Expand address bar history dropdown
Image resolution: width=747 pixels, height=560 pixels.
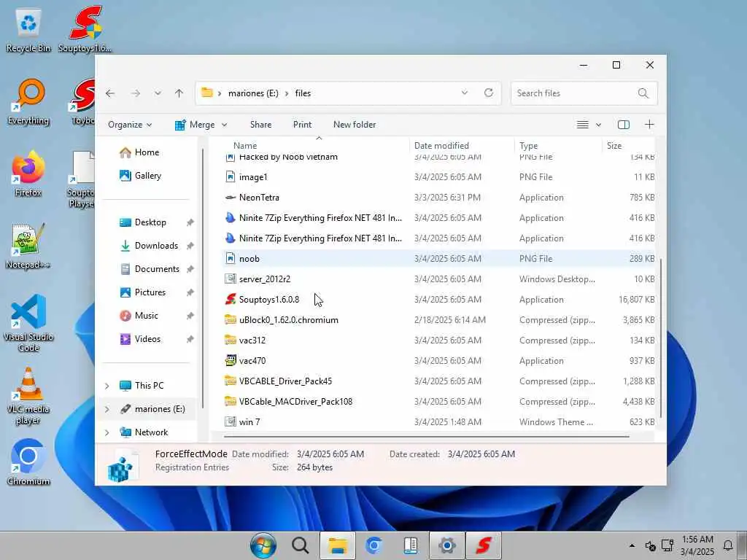(x=465, y=93)
